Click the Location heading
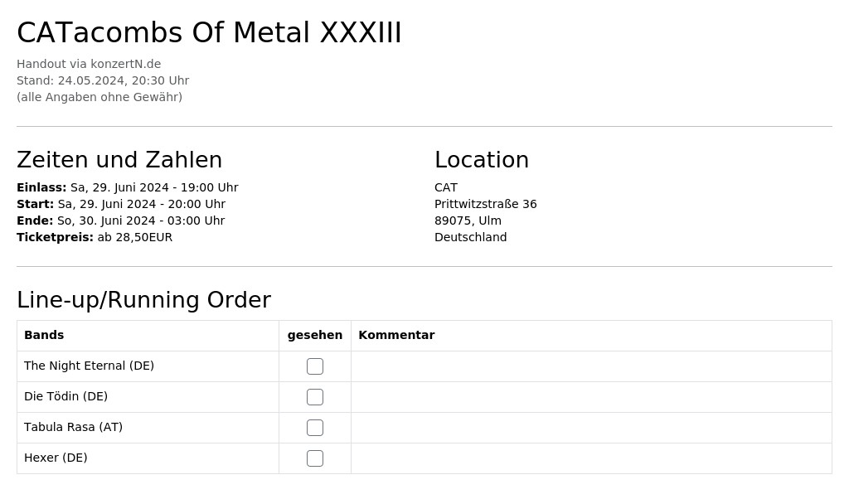The height and width of the screenshot is (504, 849). (482, 160)
